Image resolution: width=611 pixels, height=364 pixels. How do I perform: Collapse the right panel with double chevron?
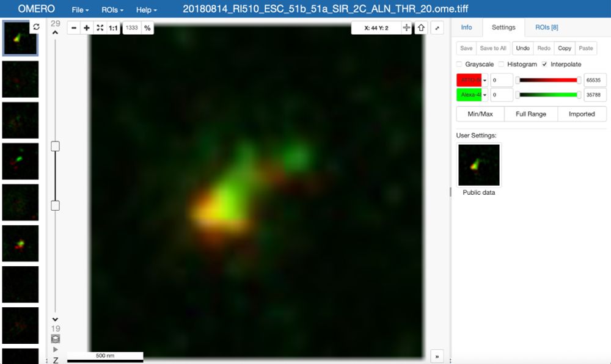click(x=437, y=356)
